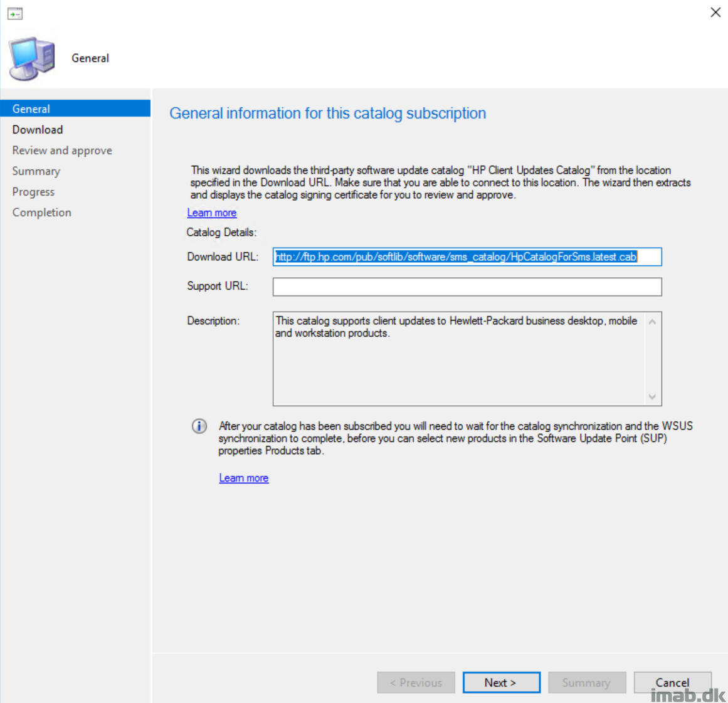Click the 'Catalog Details:' label

[221, 232]
